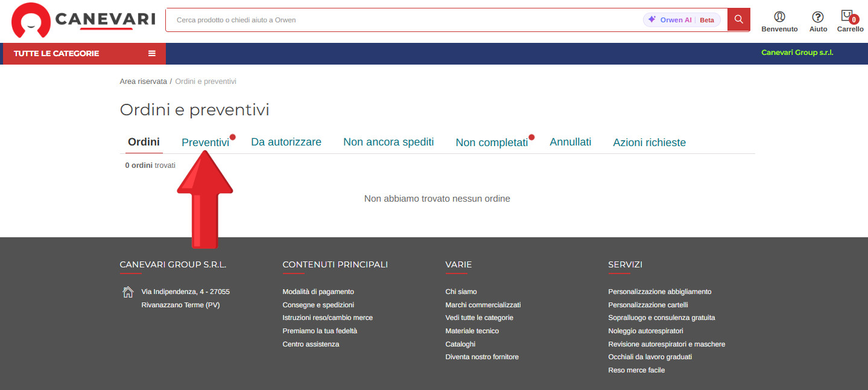Open the Tutte le categorie hamburger menu
The height and width of the screenshot is (390, 868).
(x=84, y=54)
